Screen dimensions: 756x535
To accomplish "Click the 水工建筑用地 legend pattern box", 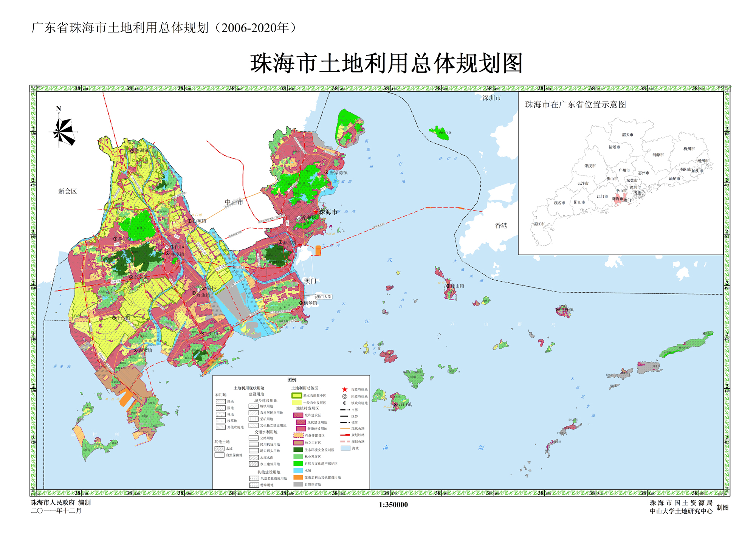I will click(254, 464).
